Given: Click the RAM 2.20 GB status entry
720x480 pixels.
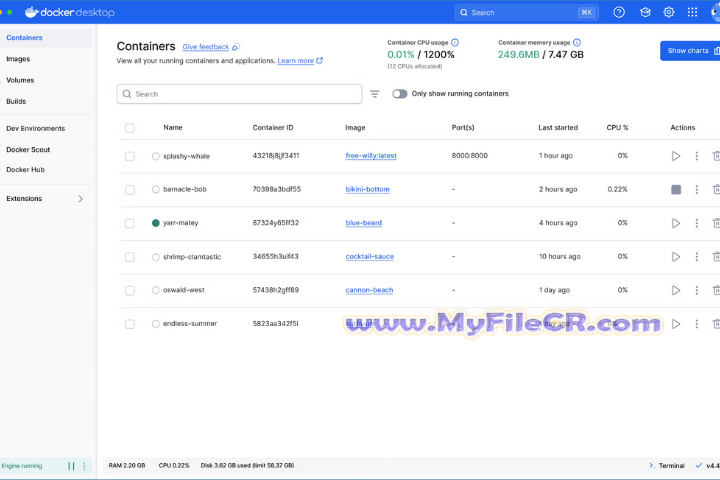Looking at the screenshot, I should [x=127, y=466].
